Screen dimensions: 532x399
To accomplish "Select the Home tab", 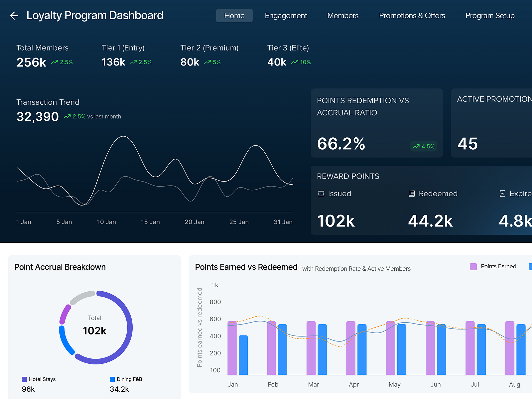I will pos(234,15).
